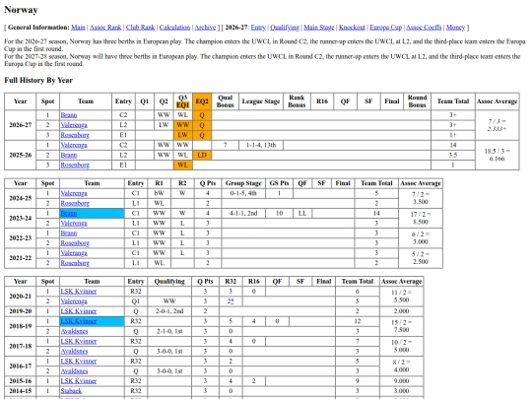
Task: Open Valerenga in the 2023-24 spot 2 row
Action: [74, 224]
